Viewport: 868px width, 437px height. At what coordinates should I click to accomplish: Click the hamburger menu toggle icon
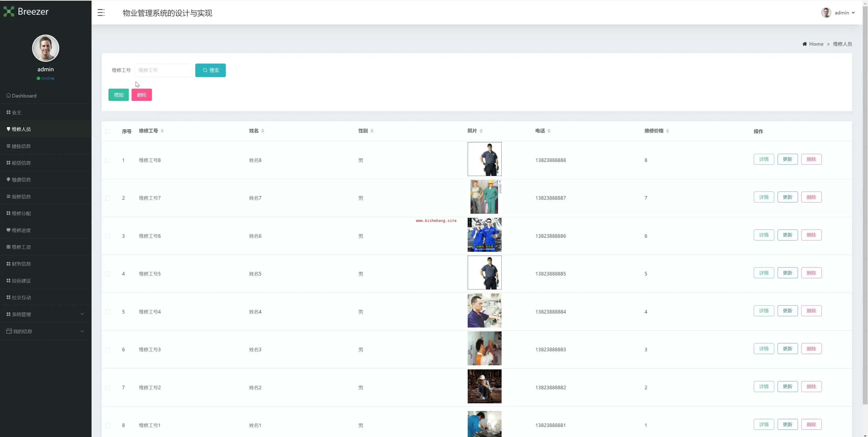(x=101, y=13)
